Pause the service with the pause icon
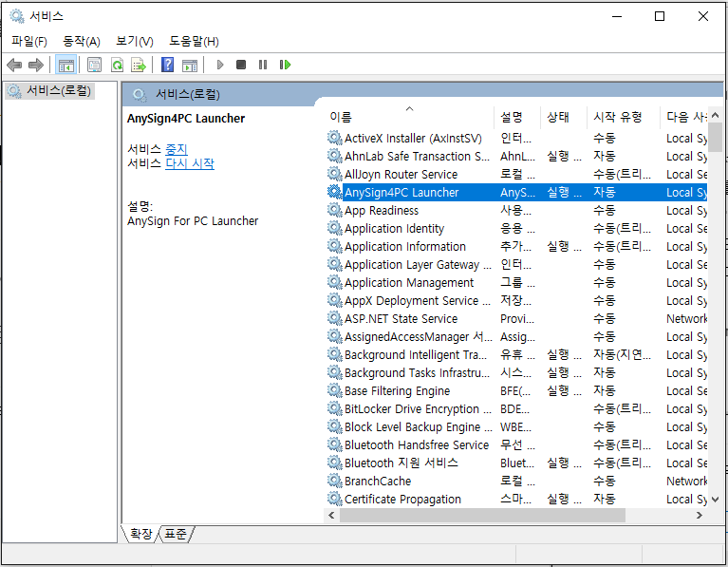This screenshot has height=567, width=728. 263,65
